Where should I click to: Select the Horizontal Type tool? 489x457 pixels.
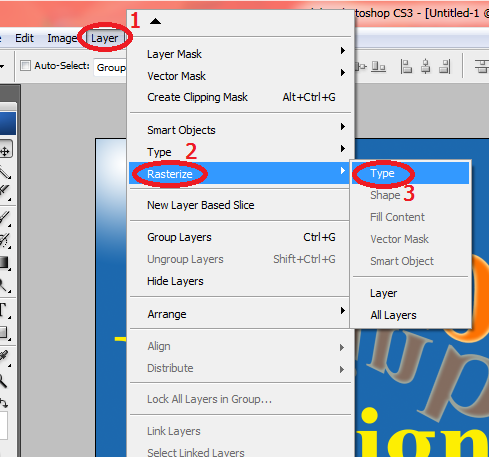pos(4,310)
